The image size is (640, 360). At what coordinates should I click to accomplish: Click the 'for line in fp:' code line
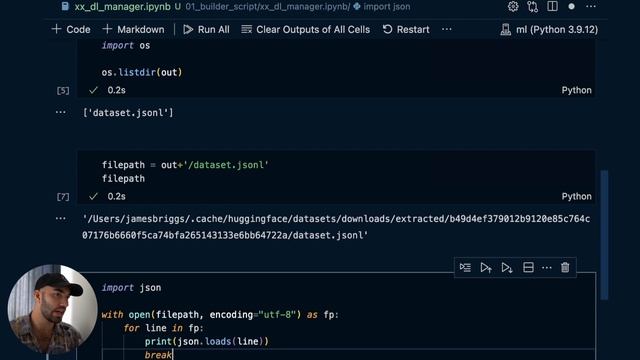click(163, 328)
